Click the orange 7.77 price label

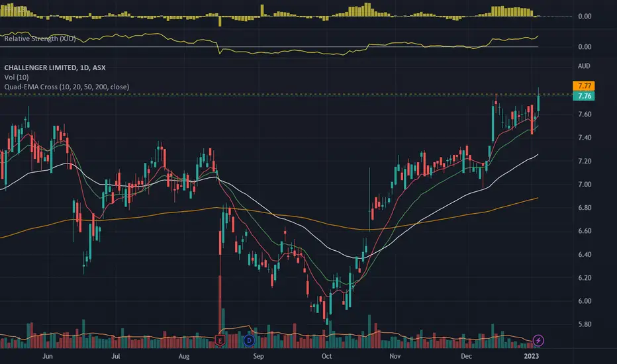584,86
